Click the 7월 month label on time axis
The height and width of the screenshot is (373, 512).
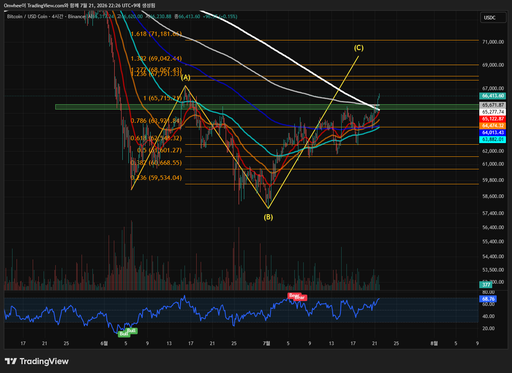coord(266,343)
